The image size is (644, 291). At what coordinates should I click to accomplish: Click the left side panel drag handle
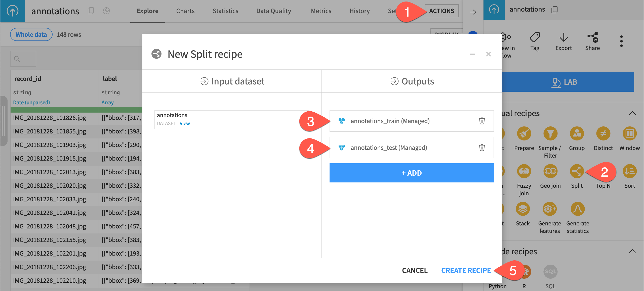pyautogui.click(x=4, y=121)
